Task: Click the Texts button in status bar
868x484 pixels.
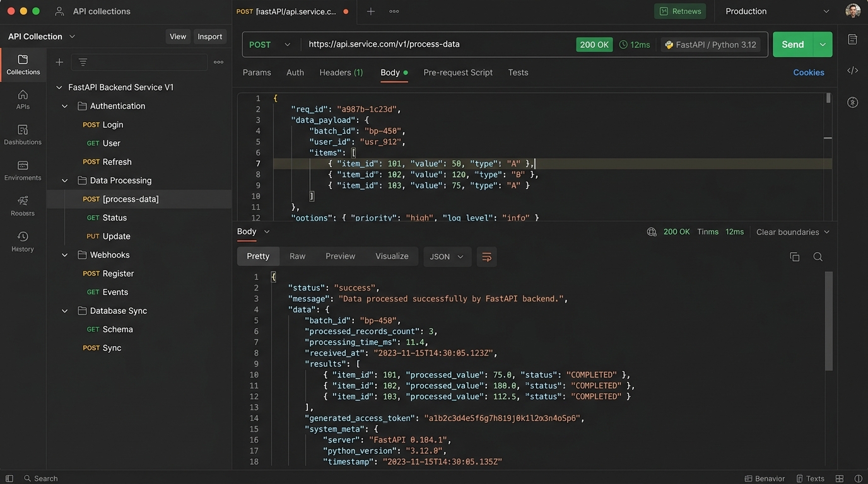Action: 811,478
